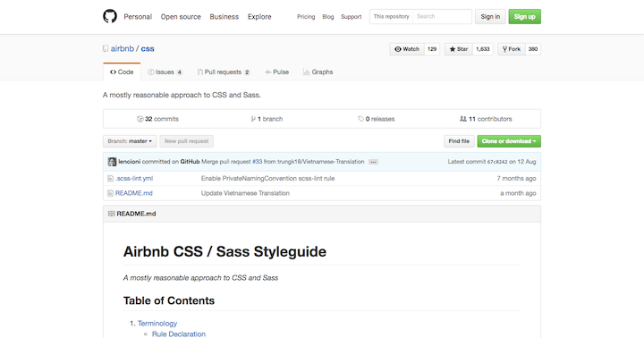
Task: Open the Open source menu item
Action: tap(181, 17)
